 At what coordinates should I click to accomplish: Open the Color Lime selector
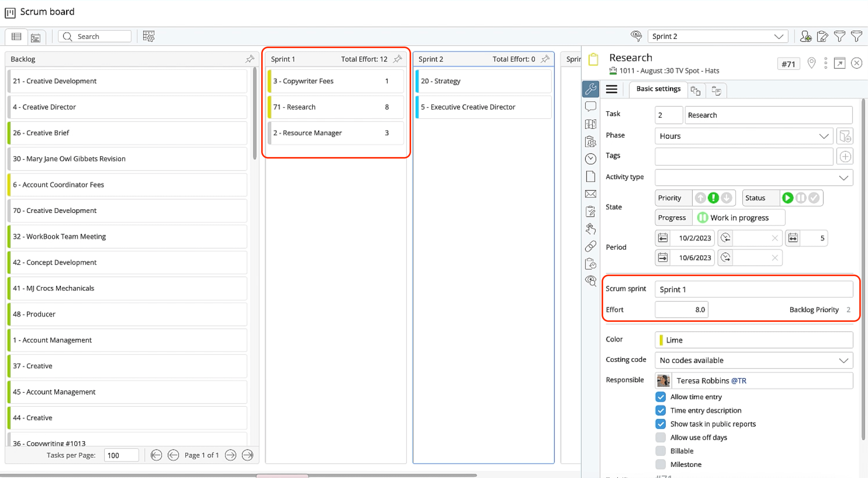pos(754,340)
